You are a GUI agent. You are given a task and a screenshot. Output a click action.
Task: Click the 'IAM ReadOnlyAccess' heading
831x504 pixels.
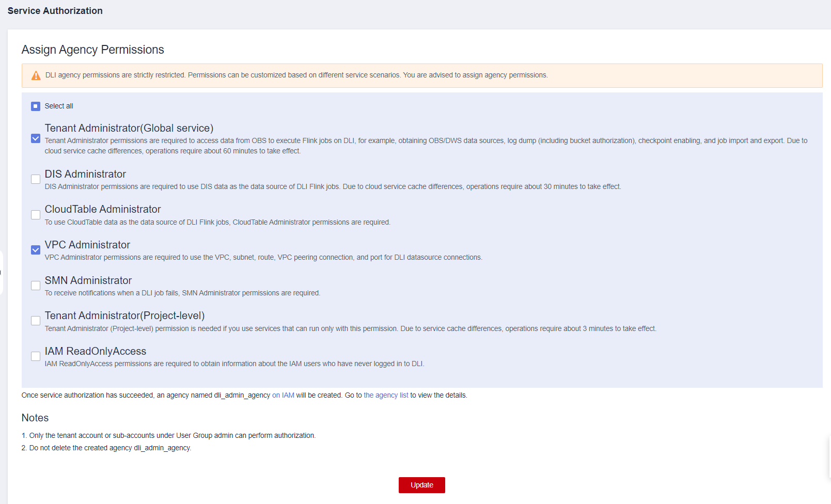(x=96, y=351)
